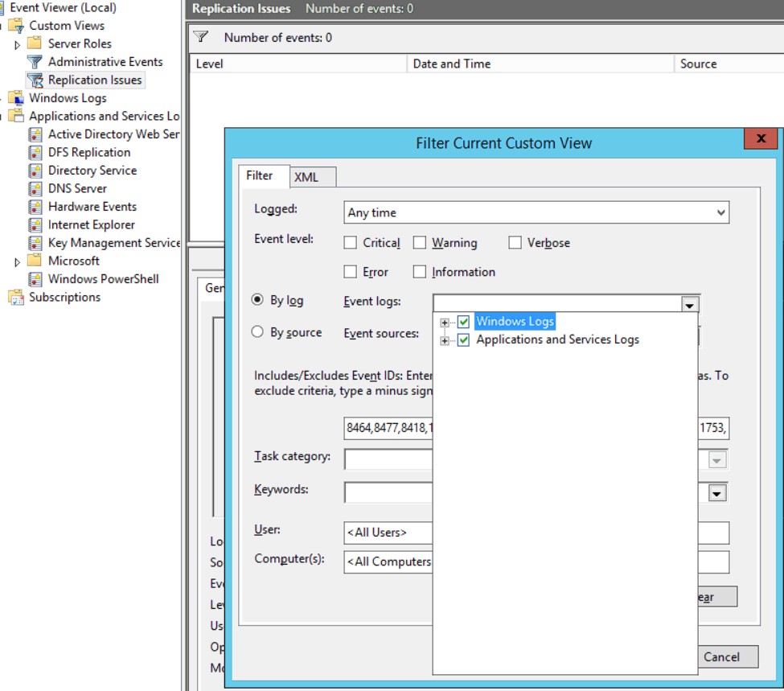Click the Active Directory Web Services log icon
Viewport: 784px width, 691px height.
[35, 134]
